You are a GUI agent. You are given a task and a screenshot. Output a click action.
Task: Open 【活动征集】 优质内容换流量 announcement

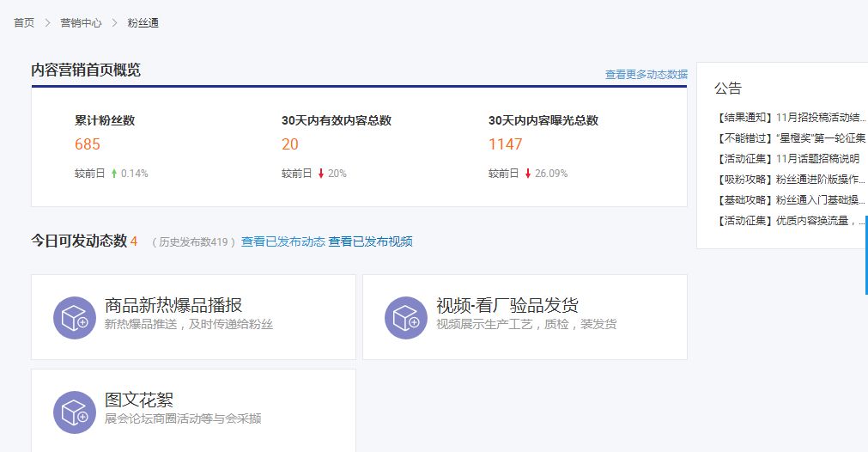(790, 221)
